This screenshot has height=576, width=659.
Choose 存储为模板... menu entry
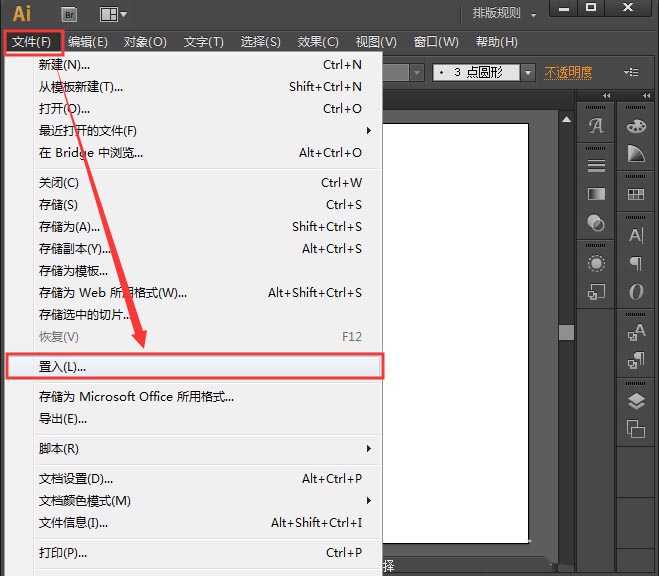194,271
